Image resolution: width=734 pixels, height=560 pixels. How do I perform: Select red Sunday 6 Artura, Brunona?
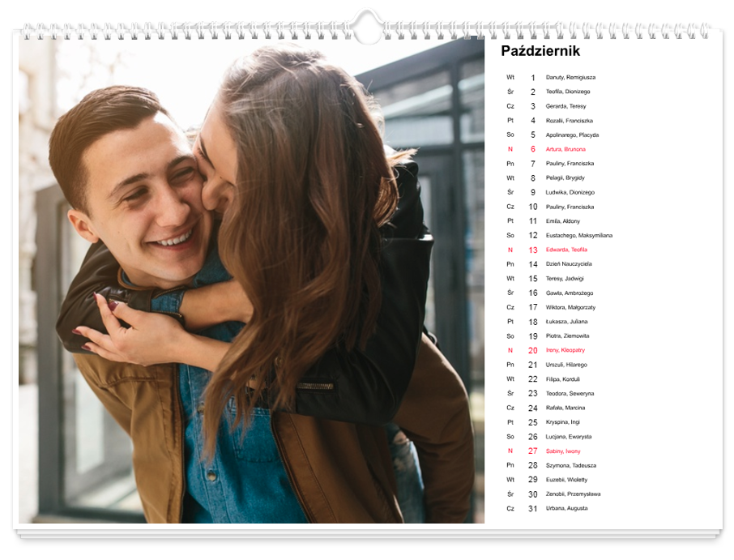(565, 149)
